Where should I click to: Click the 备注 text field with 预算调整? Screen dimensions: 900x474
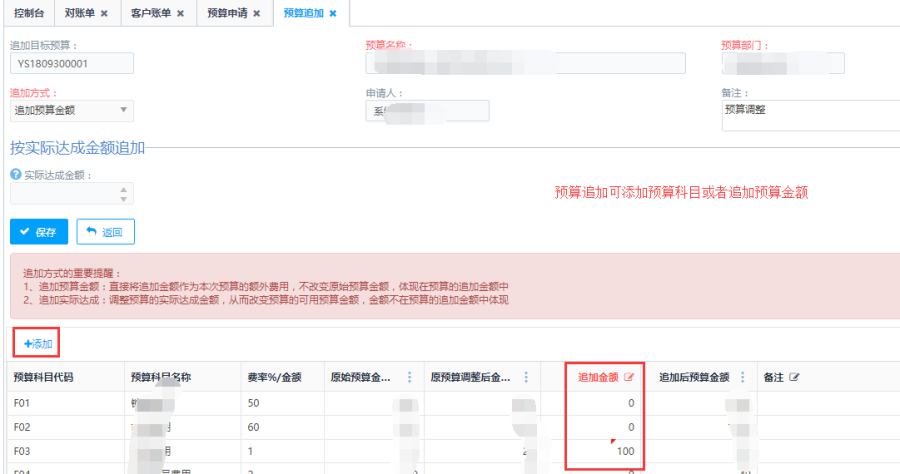tap(810, 115)
